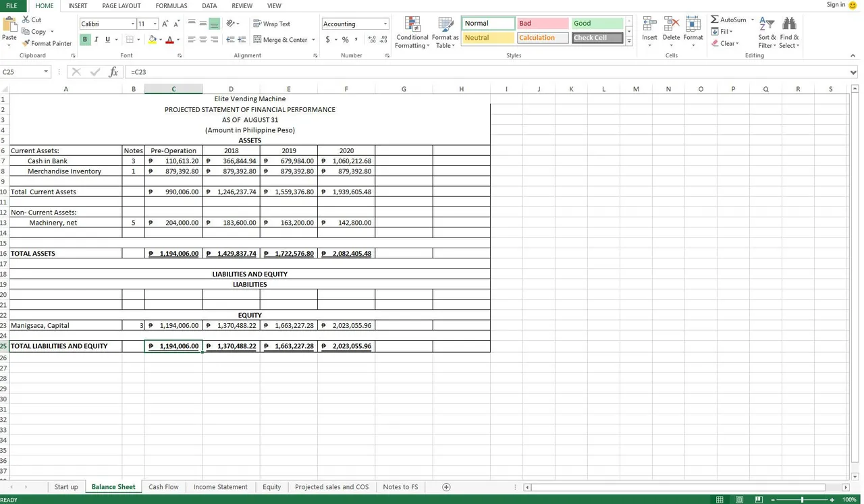Expand the Format as Table menu

click(x=446, y=32)
